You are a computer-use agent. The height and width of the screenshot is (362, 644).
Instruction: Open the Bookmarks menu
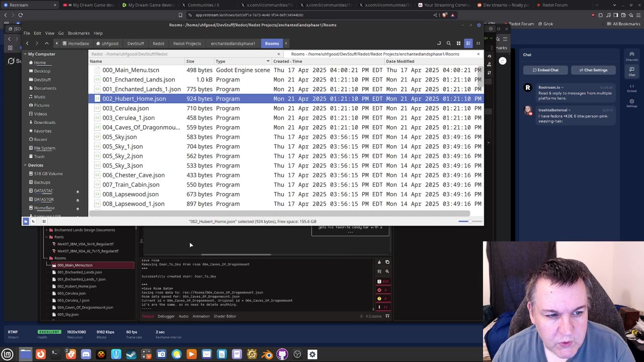[78, 33]
